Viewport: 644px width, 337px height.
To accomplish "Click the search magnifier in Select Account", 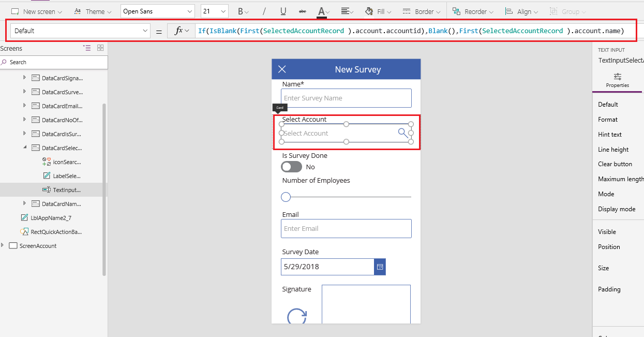I will 403,133.
